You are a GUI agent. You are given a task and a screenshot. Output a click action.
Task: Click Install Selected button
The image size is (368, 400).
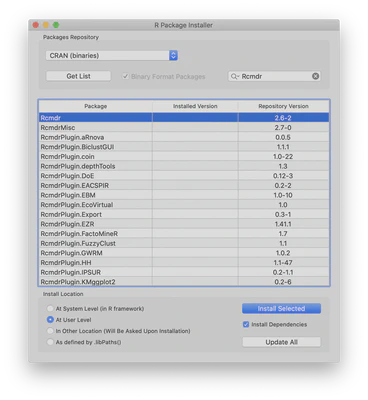[281, 309]
